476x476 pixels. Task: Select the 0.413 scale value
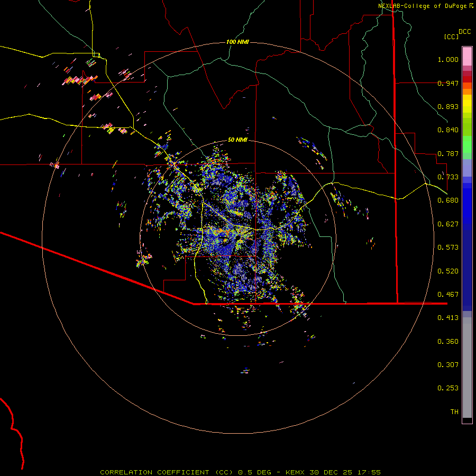point(448,318)
